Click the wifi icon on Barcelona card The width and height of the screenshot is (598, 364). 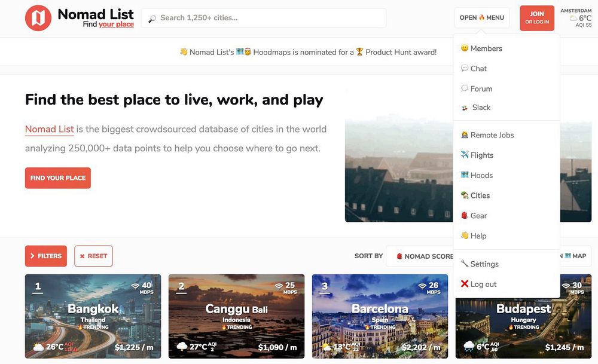pyautogui.click(x=422, y=286)
